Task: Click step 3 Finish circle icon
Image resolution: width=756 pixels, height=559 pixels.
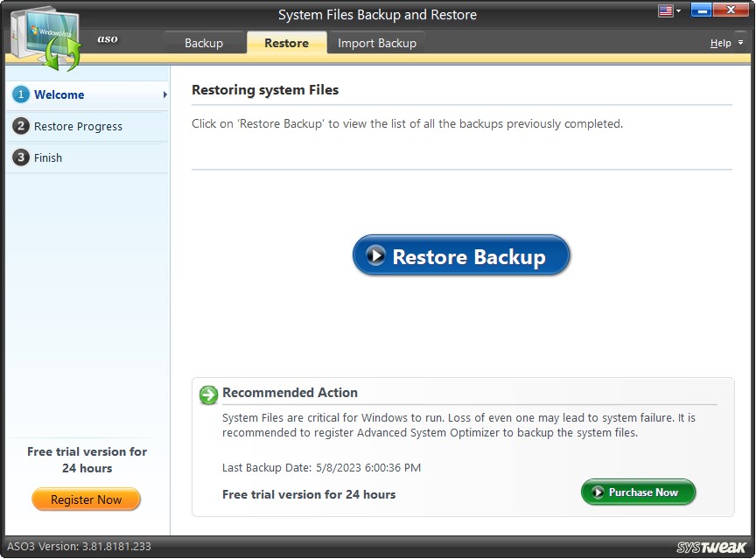Action: (x=20, y=157)
